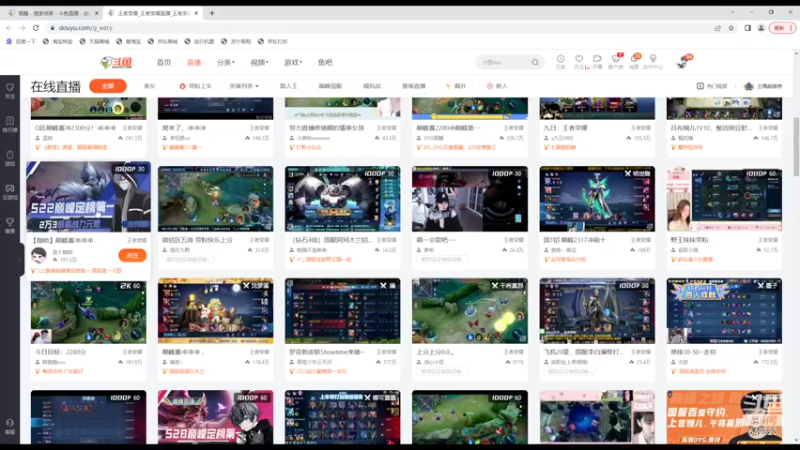Click the sidebar trophy events icon
The width and height of the screenshot is (800, 450).
click(x=10, y=226)
